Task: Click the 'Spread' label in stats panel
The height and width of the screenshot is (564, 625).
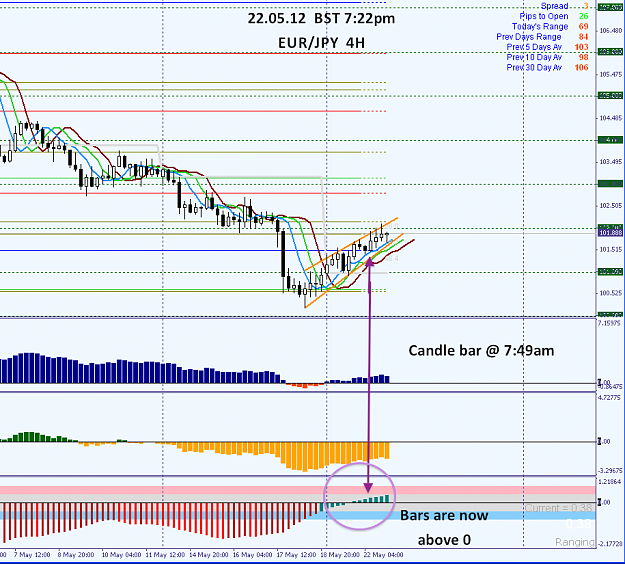Action: pyautogui.click(x=554, y=6)
